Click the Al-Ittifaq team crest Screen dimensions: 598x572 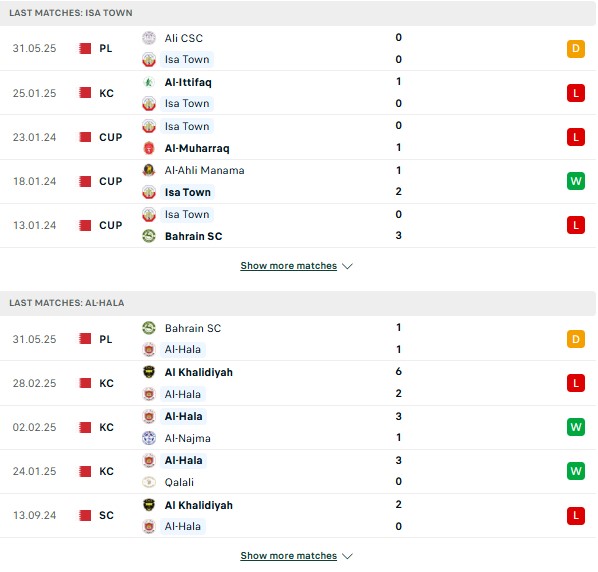click(149, 82)
